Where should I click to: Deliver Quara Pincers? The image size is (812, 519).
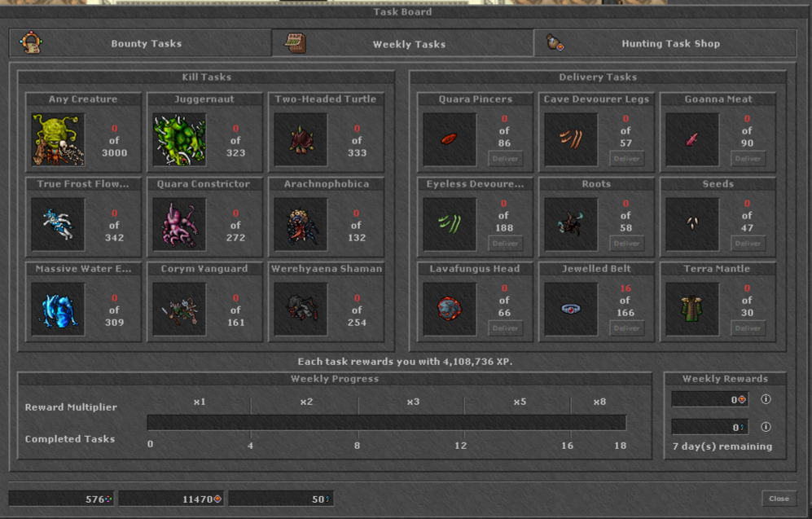[506, 159]
